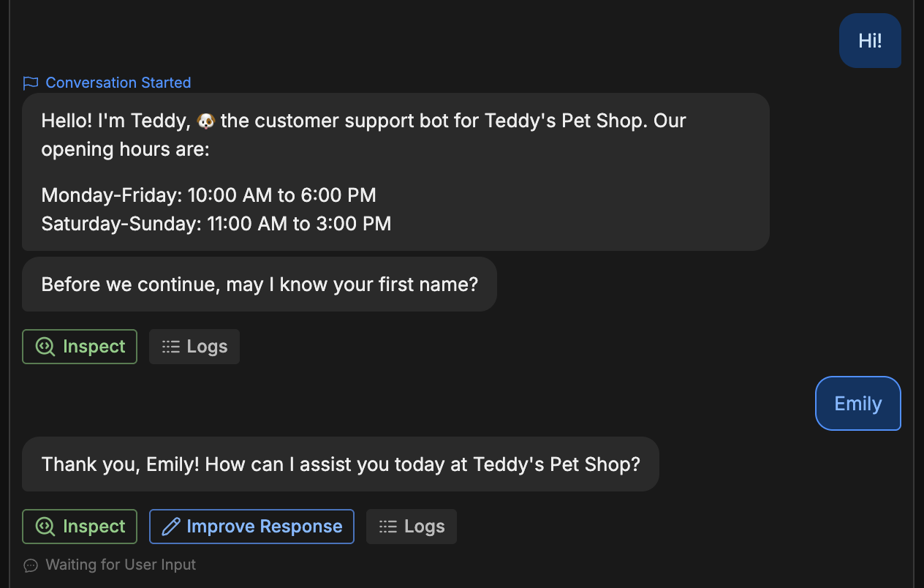Click the Waiting for User Input status text
The width and height of the screenshot is (924, 588).
click(121, 565)
